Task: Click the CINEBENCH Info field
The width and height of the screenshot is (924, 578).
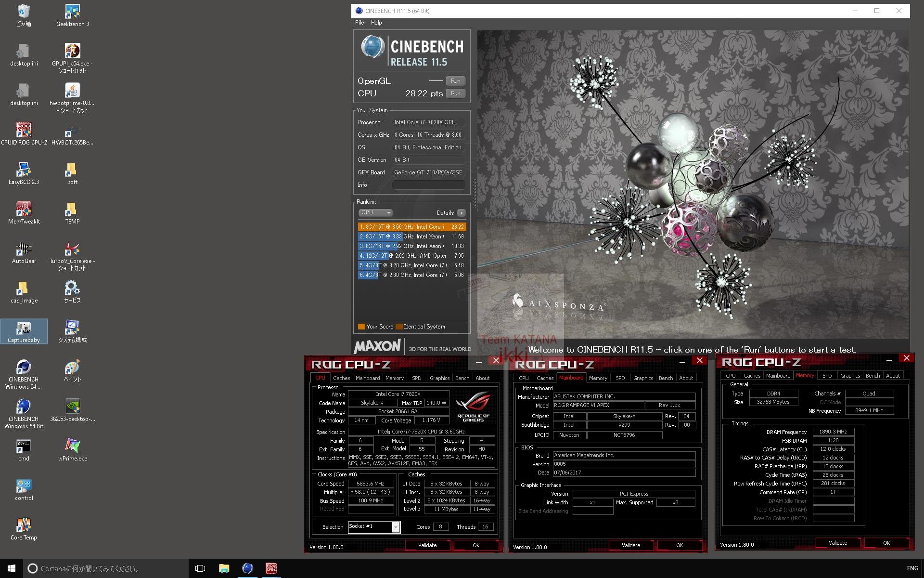Action: [x=428, y=185]
